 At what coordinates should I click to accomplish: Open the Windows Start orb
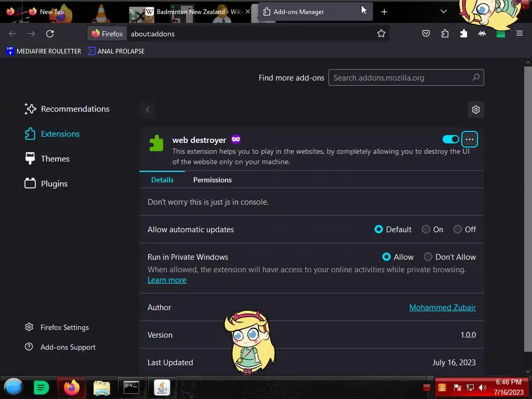(14, 387)
